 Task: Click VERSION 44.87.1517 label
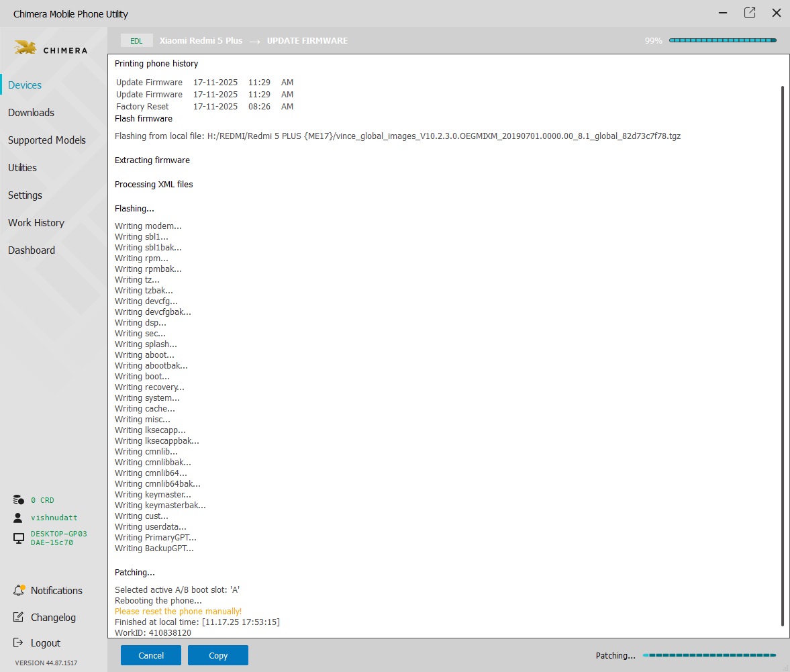46,663
